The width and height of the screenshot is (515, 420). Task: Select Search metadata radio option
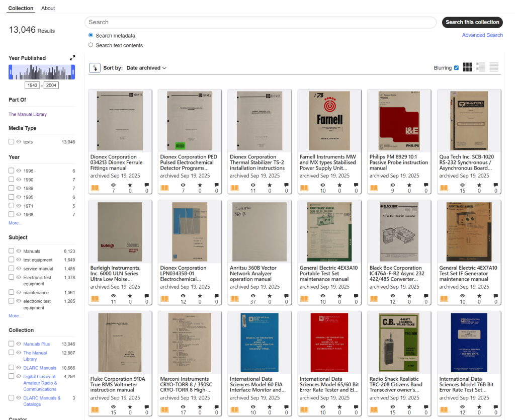click(91, 35)
